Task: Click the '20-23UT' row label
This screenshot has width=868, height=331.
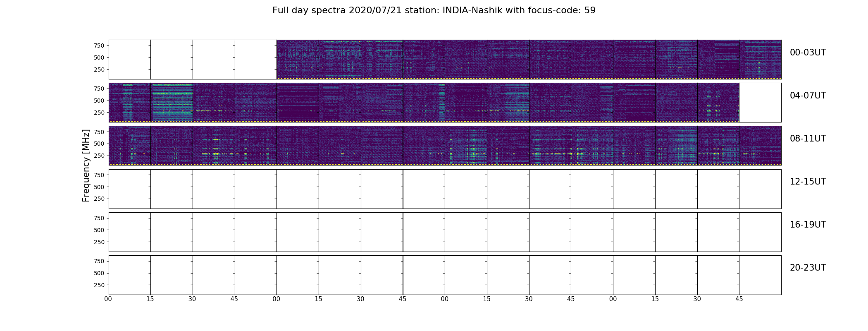Action: click(808, 268)
